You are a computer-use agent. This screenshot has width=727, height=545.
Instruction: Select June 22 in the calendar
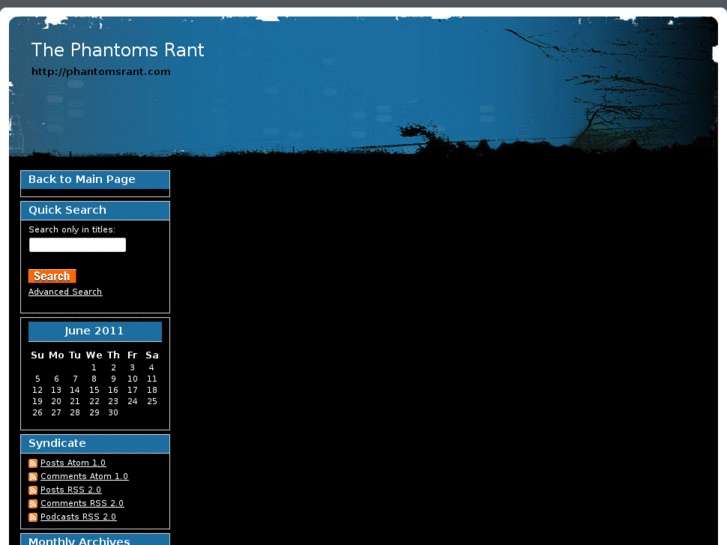(x=94, y=401)
